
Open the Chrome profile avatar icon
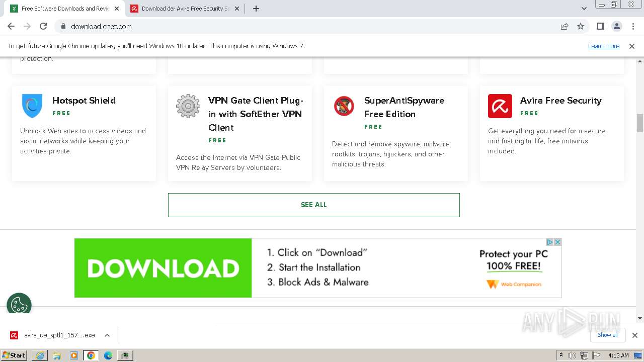[x=616, y=26]
